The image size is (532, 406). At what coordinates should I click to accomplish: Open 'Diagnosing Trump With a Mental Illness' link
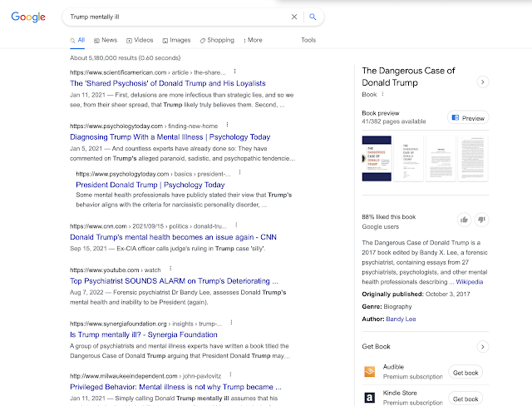coord(170,136)
